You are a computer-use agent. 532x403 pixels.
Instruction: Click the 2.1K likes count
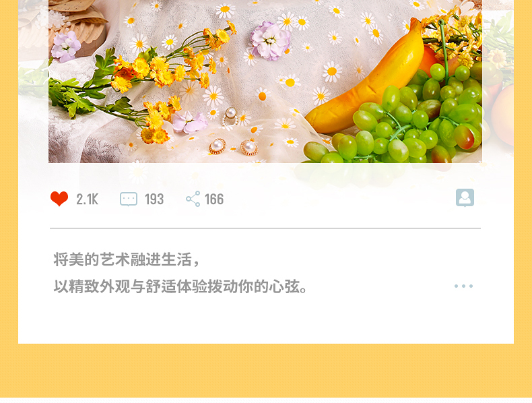click(87, 199)
